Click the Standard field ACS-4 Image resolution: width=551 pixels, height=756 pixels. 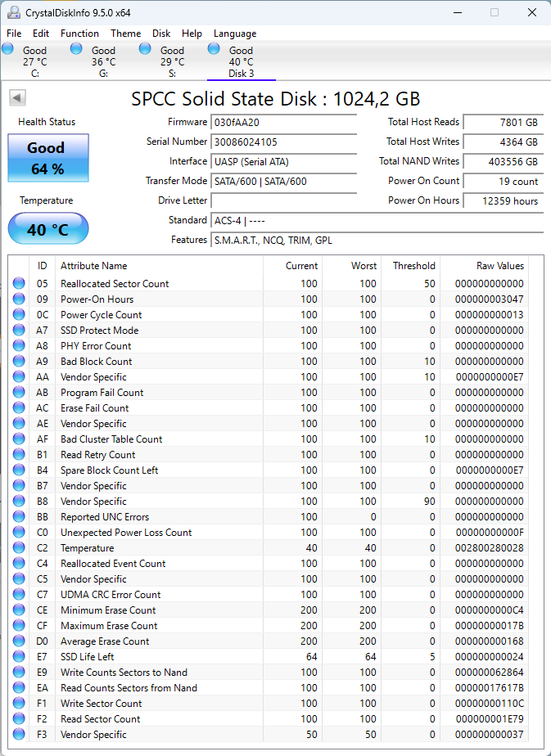(377, 221)
